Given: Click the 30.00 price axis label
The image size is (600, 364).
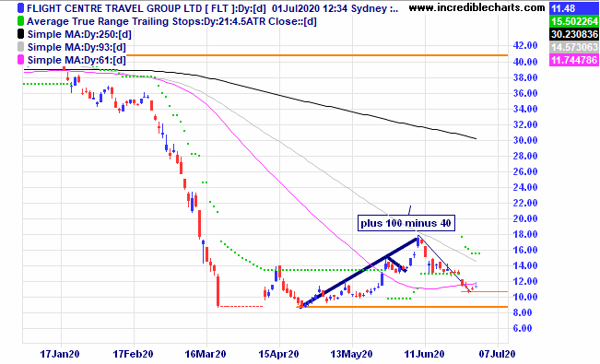Looking at the screenshot, I should [x=525, y=140].
